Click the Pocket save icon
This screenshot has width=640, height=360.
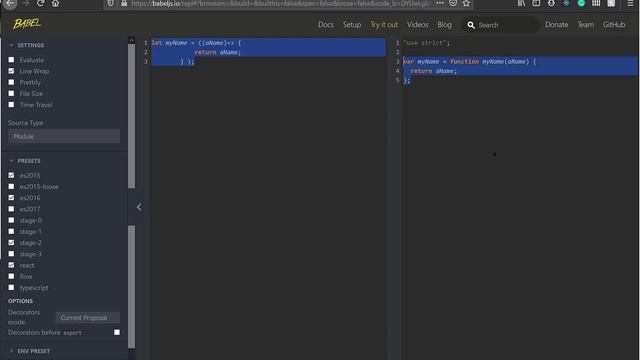tap(453, 3)
